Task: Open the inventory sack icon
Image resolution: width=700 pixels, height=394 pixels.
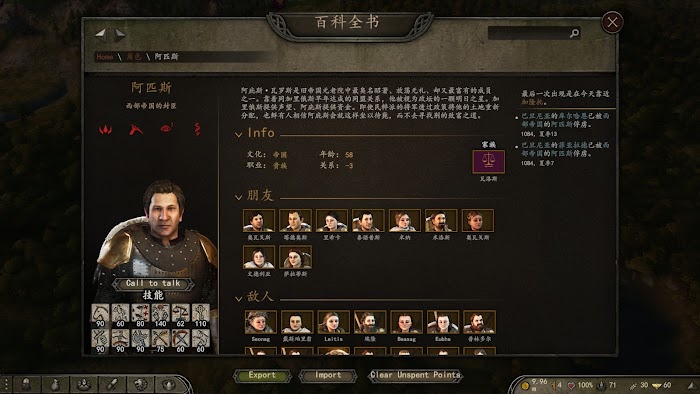Action: 55,385
